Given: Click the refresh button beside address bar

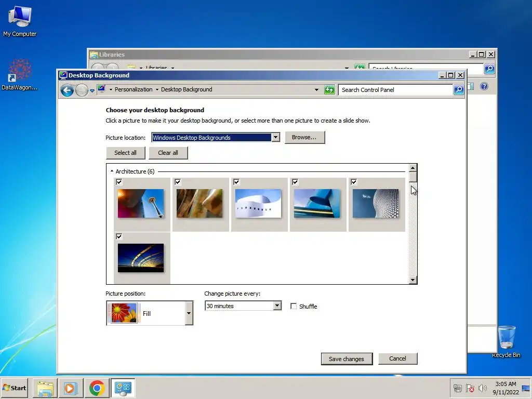Looking at the screenshot, I should point(329,90).
